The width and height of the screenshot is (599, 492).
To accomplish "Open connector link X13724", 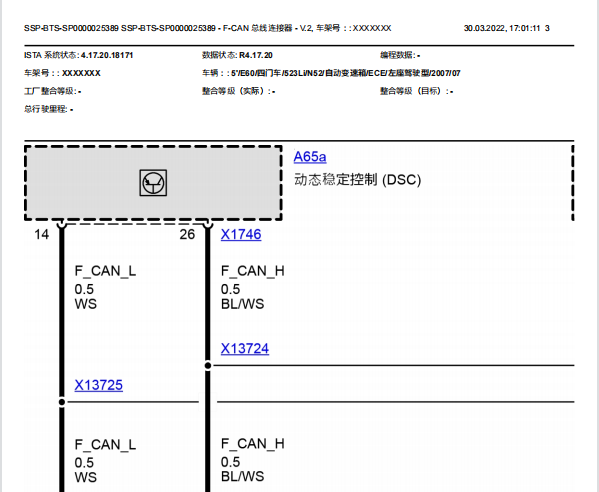I will coord(245,348).
